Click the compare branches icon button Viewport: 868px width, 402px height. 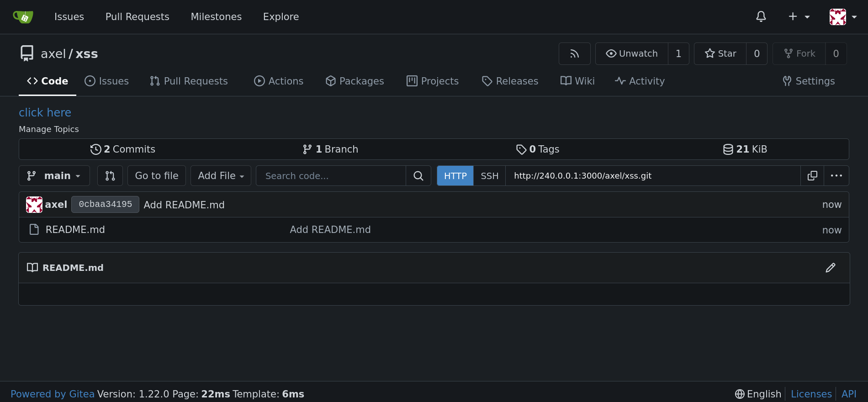click(110, 176)
